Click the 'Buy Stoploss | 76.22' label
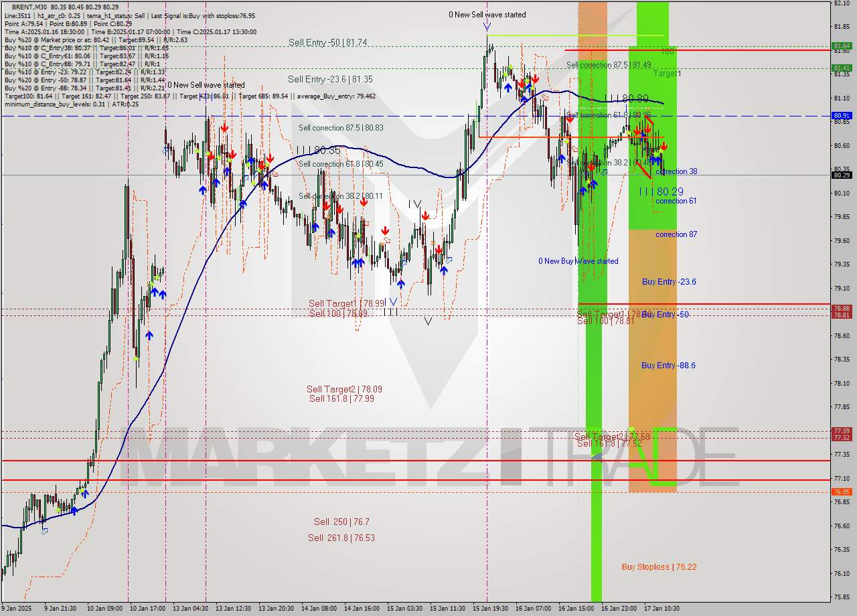 point(659,567)
